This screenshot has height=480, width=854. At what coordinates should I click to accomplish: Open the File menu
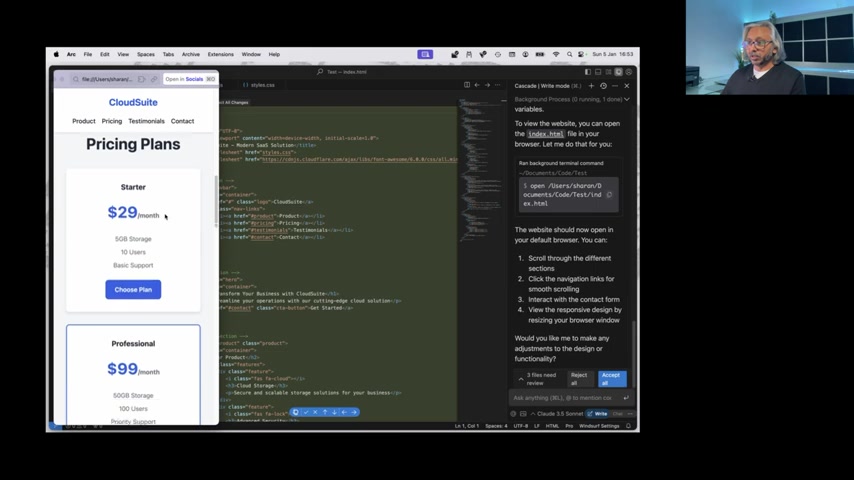88,54
